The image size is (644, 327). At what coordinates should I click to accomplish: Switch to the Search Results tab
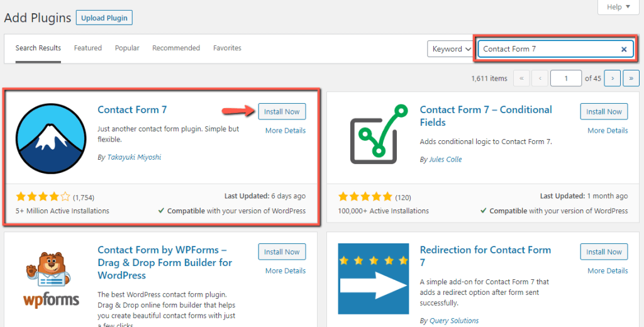pos(38,48)
